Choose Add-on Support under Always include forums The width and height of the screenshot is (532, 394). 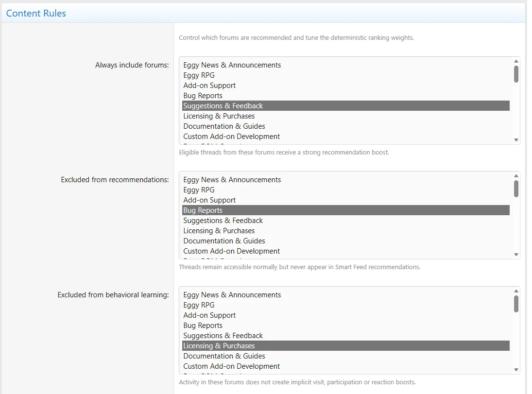[346, 86]
